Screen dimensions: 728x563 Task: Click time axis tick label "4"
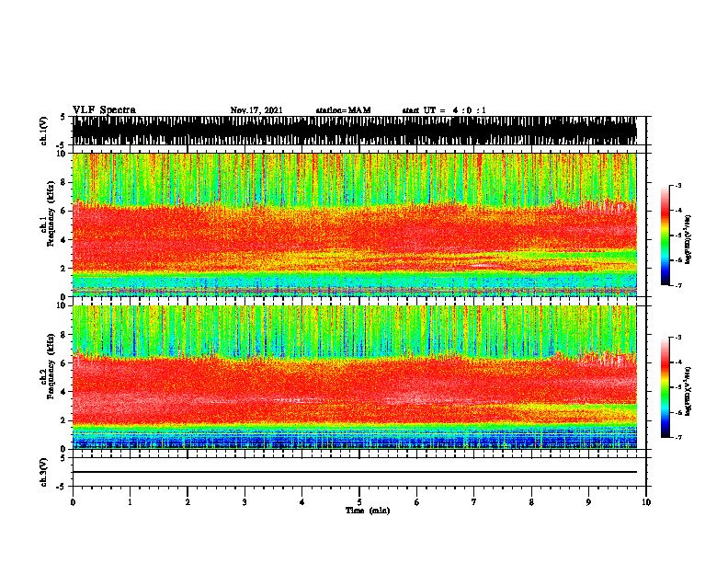coord(302,502)
